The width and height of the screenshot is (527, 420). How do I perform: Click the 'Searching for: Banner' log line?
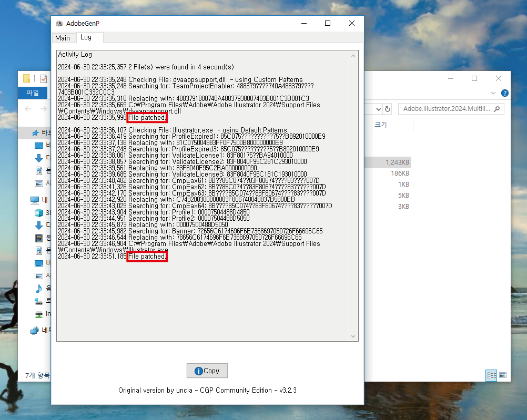click(x=190, y=231)
